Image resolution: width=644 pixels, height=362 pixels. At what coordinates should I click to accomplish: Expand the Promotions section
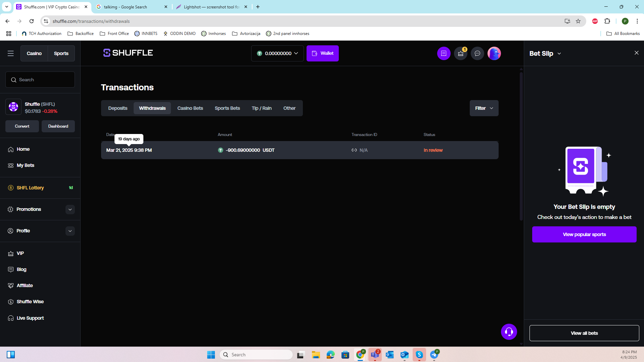pyautogui.click(x=70, y=209)
